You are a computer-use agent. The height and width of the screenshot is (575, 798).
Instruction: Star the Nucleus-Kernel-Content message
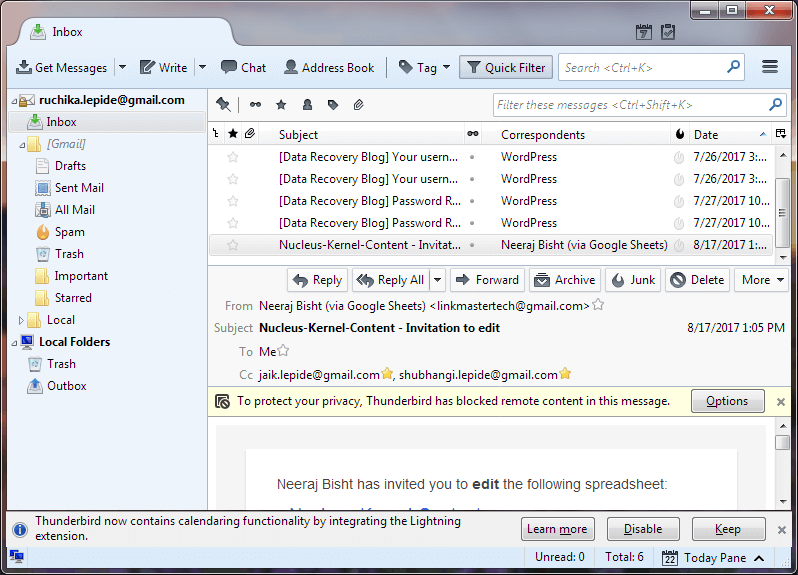[x=233, y=245]
